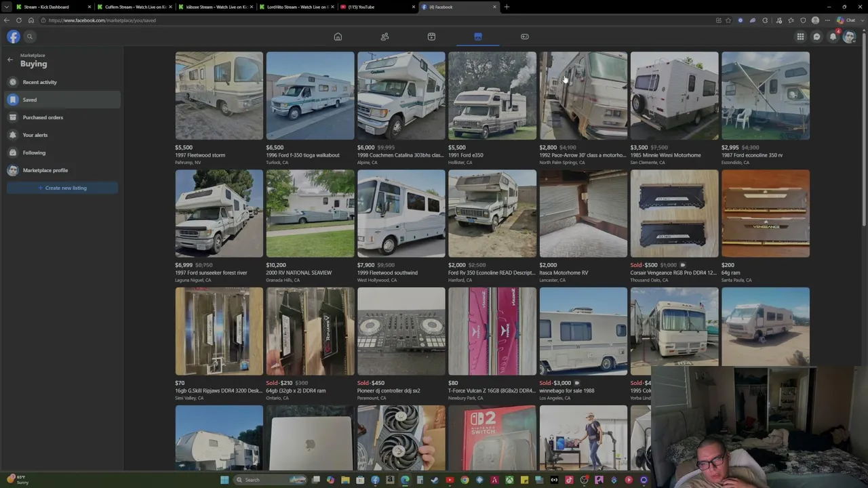Switch to the YouTube browser tab
868x488 pixels.
click(377, 7)
